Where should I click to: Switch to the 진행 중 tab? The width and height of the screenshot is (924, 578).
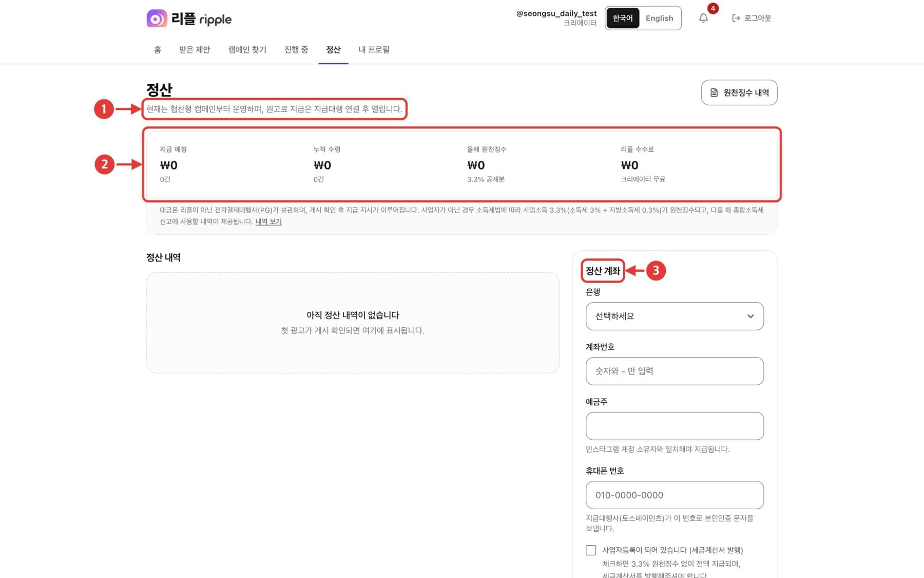pyautogui.click(x=296, y=49)
